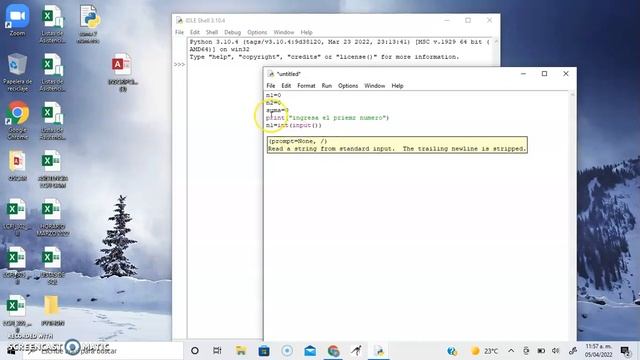
Task: Open the volume control in tray
Action: point(556,351)
